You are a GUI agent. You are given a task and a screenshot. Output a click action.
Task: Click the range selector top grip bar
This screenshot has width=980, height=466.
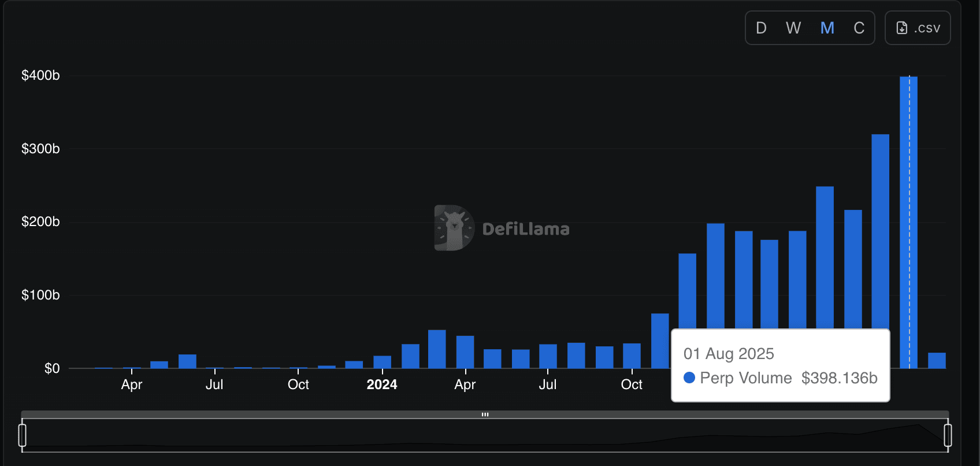pyautogui.click(x=485, y=415)
